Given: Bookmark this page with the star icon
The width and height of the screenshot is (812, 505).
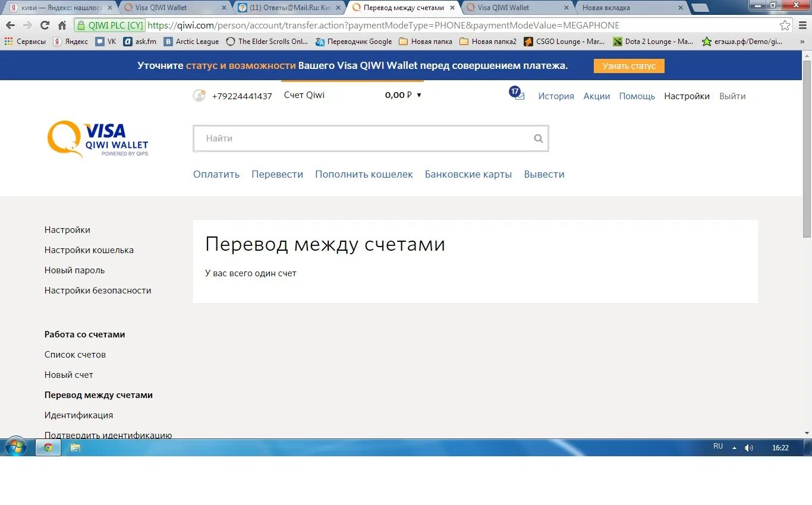Looking at the screenshot, I should (785, 26).
